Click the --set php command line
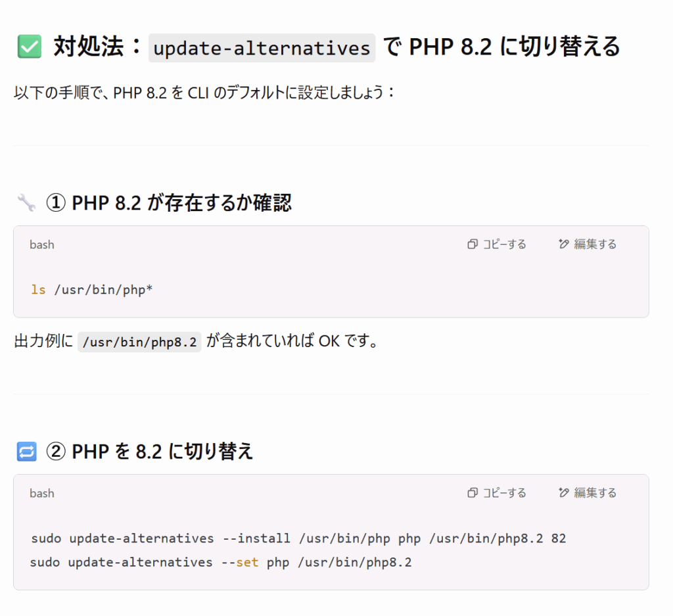 click(x=221, y=562)
